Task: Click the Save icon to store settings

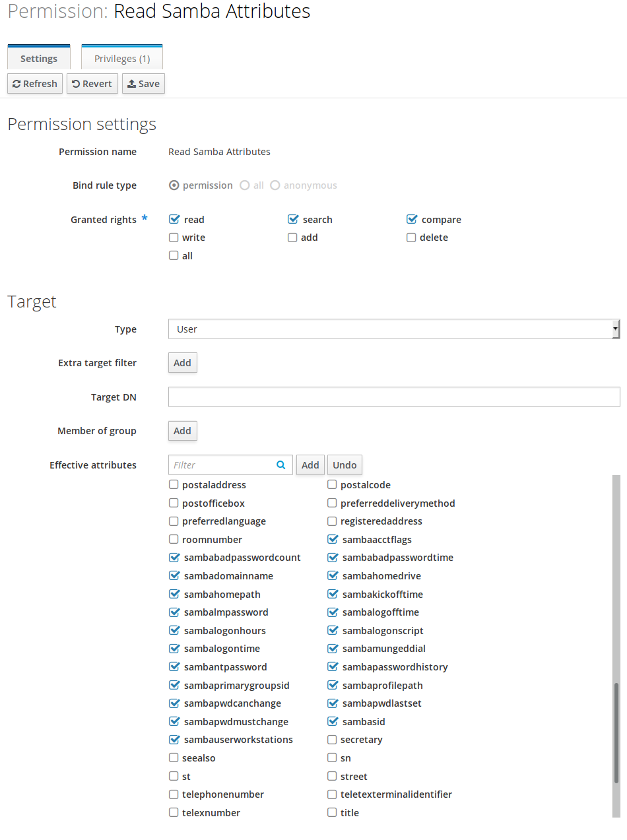Action: coord(132,83)
